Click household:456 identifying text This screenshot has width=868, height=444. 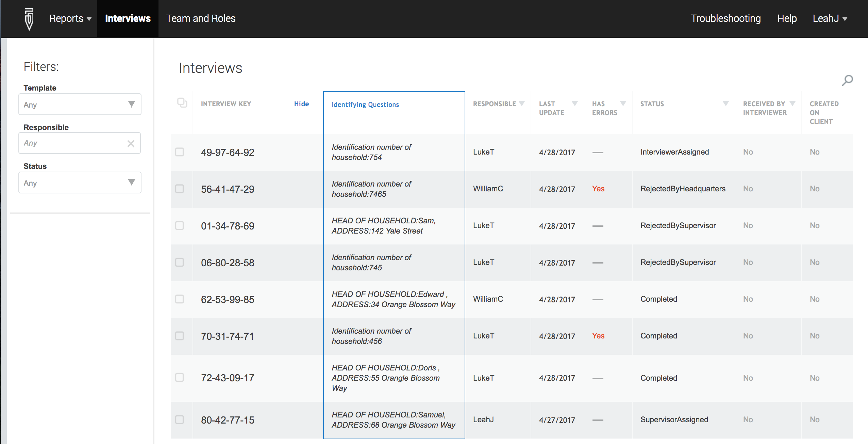357,341
